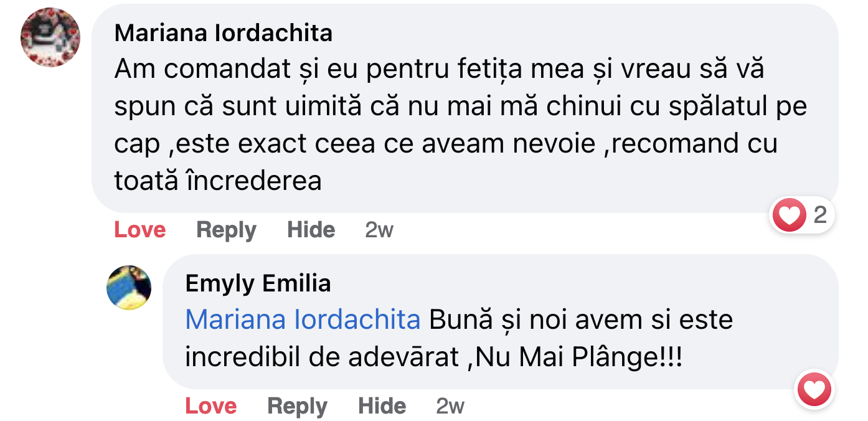Click the 2w timestamp under Mariana's comment

pyautogui.click(x=379, y=230)
